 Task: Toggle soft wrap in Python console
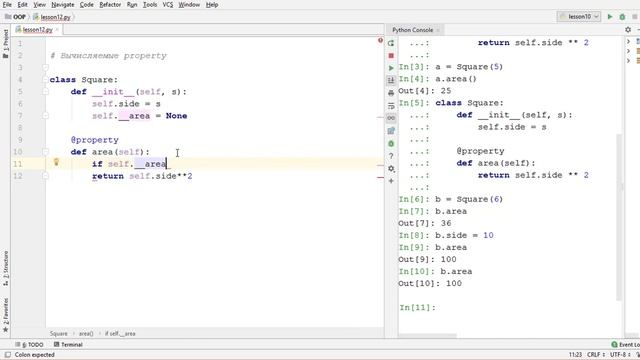pos(391,106)
